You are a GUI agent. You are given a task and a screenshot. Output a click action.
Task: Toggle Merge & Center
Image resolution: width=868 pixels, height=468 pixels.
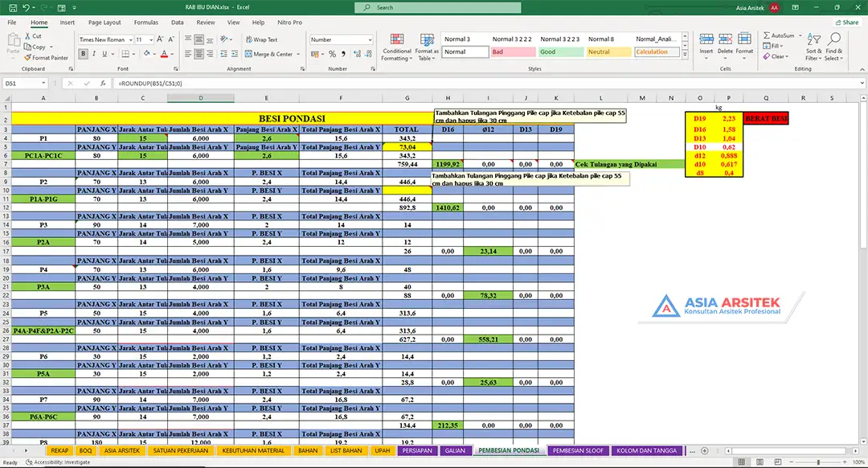click(269, 54)
